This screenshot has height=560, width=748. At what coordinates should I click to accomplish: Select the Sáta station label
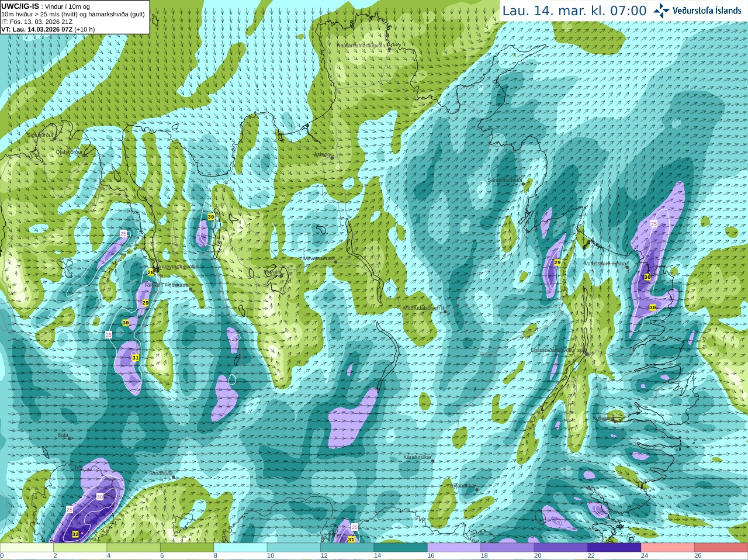[x=63, y=435]
